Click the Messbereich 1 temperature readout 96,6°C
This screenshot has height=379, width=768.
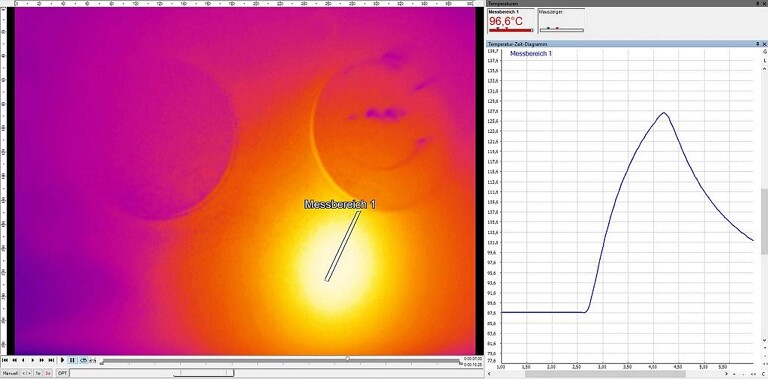click(506, 21)
